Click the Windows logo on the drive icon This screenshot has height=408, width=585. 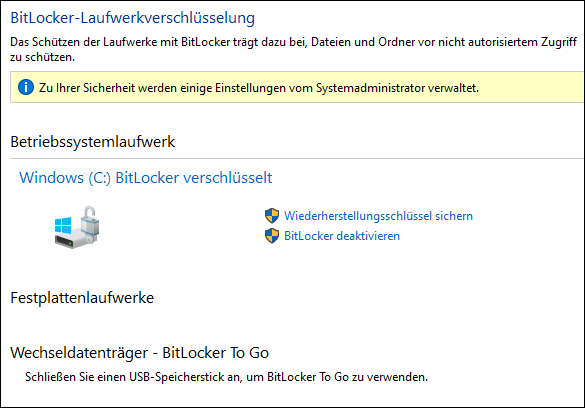pyautogui.click(x=63, y=226)
